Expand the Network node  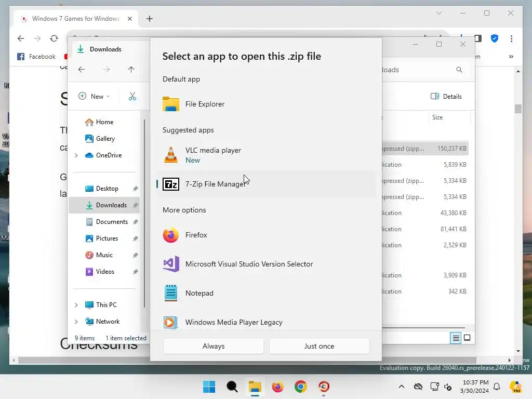coord(76,322)
